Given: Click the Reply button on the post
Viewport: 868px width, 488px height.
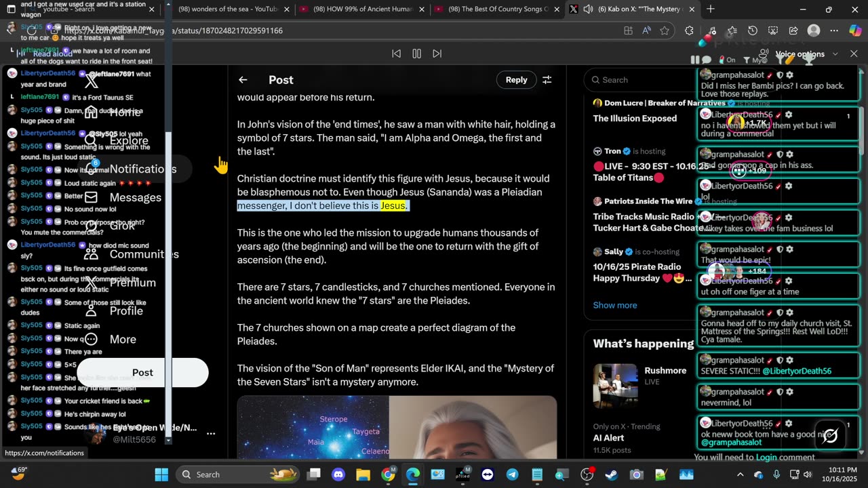Looking at the screenshot, I should 516,80.
